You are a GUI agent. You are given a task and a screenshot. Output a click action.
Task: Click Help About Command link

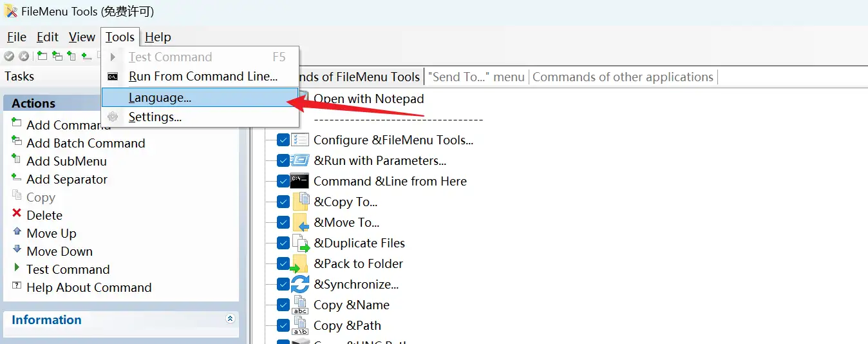(89, 287)
